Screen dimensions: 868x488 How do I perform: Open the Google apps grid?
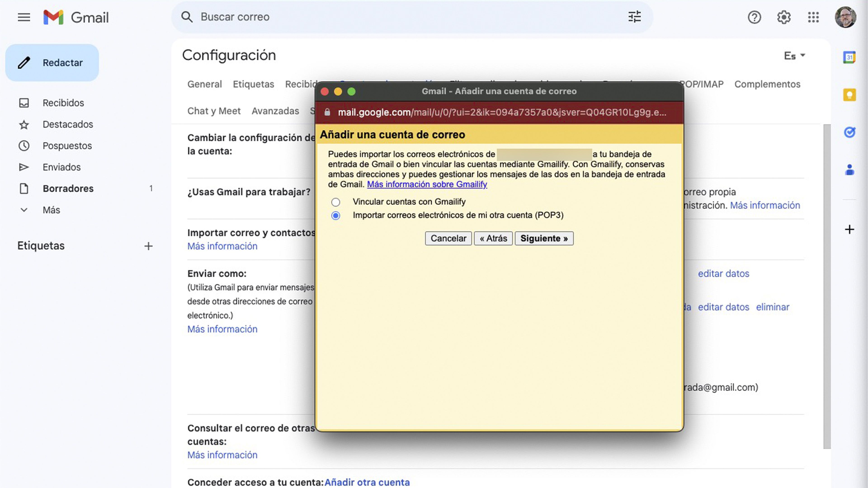coord(814,17)
